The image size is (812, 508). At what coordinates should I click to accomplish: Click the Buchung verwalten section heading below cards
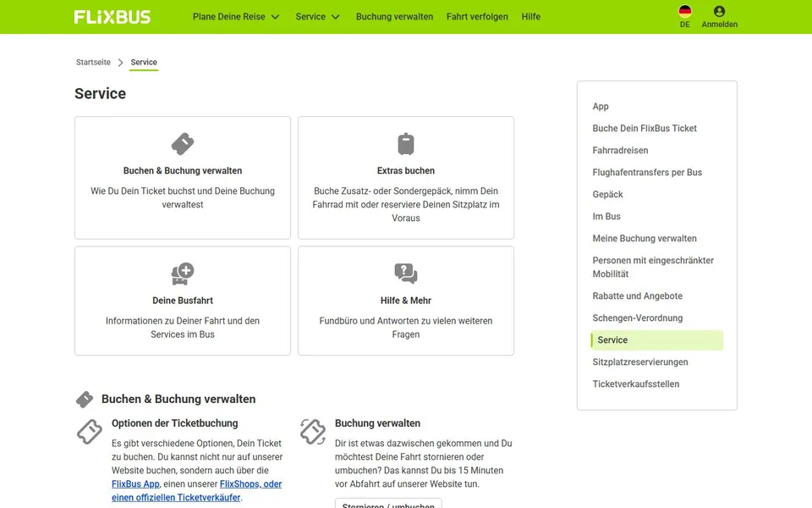pyautogui.click(x=377, y=423)
